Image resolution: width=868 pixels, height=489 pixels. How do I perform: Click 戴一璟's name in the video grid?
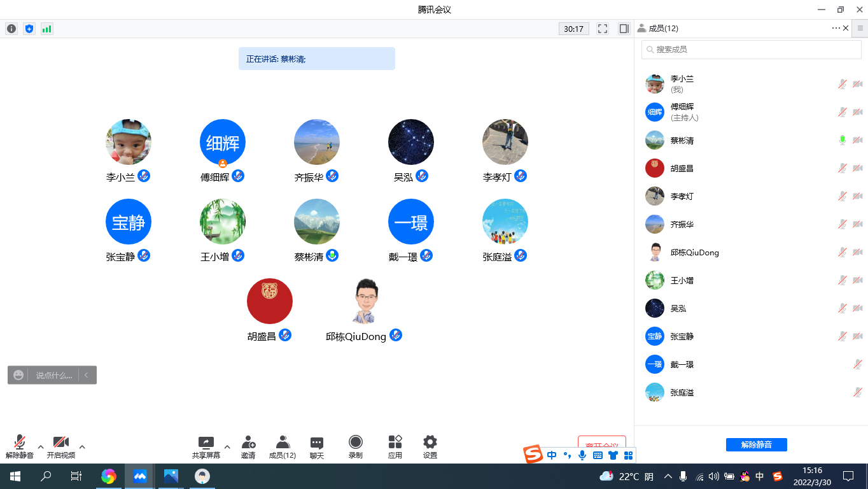point(403,257)
